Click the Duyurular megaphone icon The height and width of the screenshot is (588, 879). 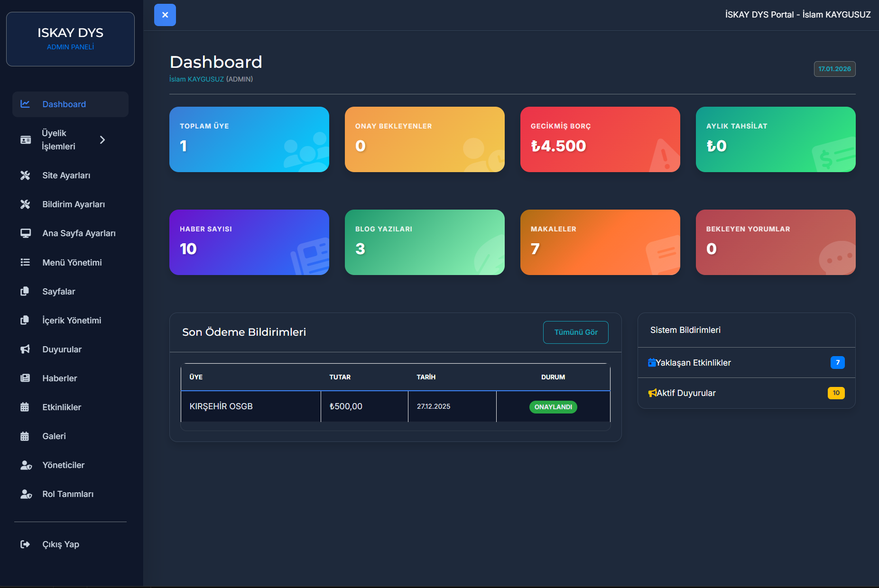click(x=25, y=349)
